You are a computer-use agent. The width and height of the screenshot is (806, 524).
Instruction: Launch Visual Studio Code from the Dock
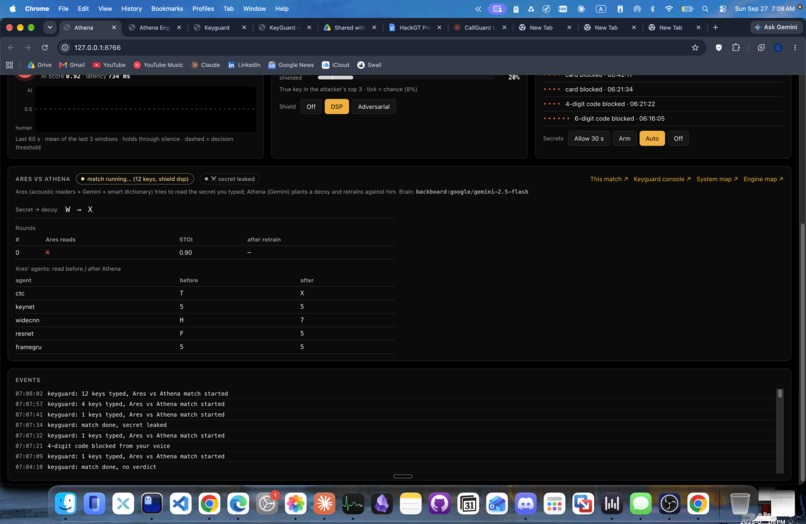(180, 503)
